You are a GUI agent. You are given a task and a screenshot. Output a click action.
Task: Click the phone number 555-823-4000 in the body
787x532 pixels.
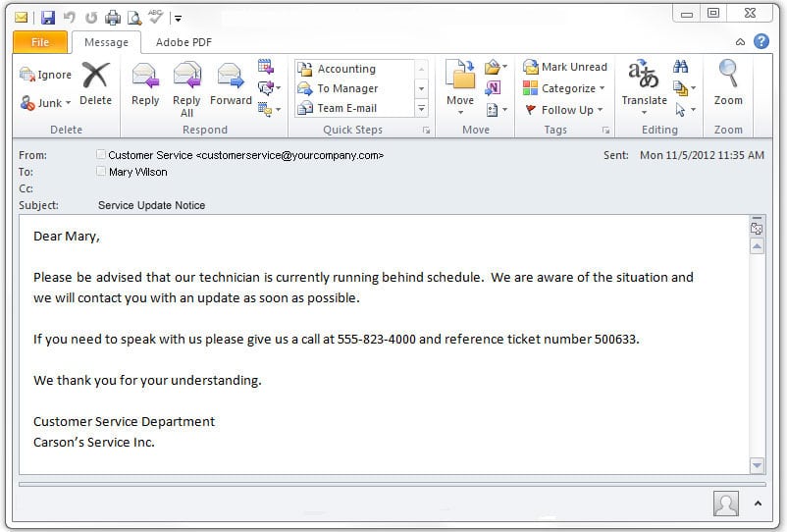pyautogui.click(x=377, y=340)
